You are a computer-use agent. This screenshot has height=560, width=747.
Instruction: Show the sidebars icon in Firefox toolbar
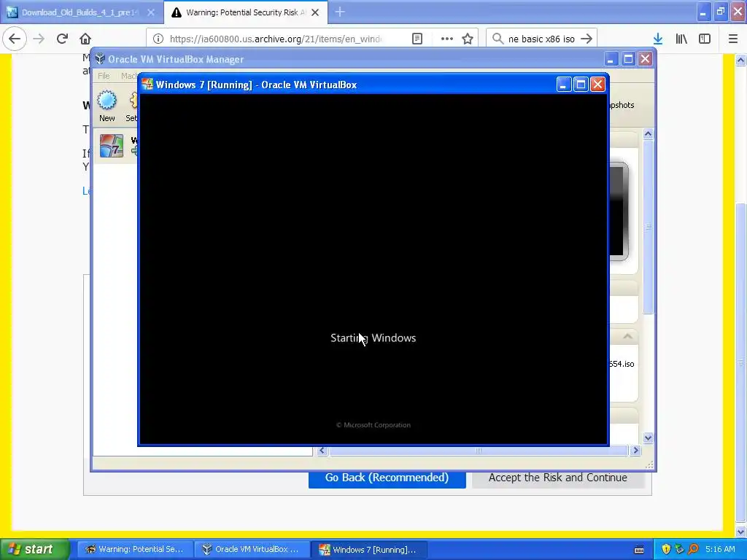pos(705,39)
